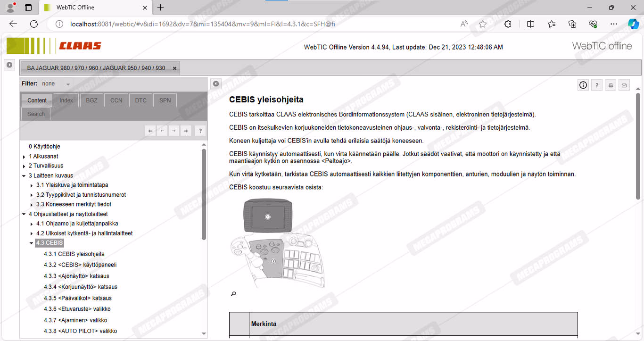The width and height of the screenshot is (644, 341).
Task: Collapse the navigation panel with the left-arrow button
Action: click(x=215, y=84)
